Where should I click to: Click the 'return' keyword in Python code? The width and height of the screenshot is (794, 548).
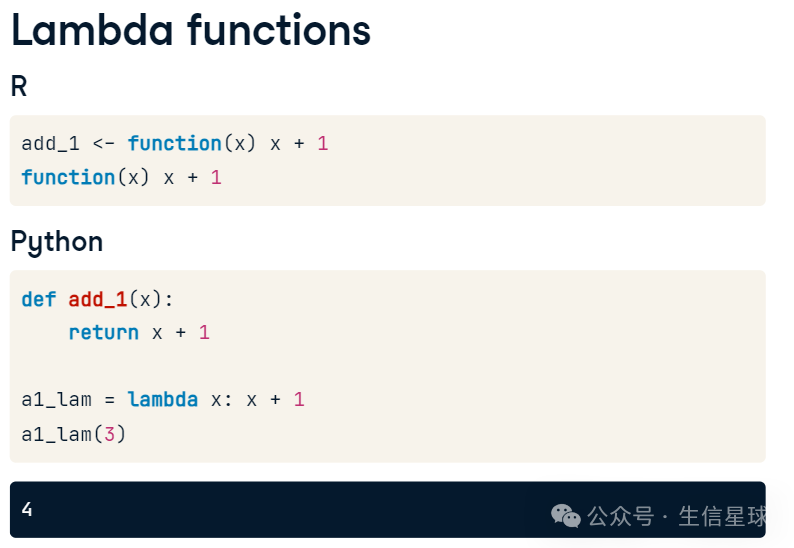[x=103, y=333]
